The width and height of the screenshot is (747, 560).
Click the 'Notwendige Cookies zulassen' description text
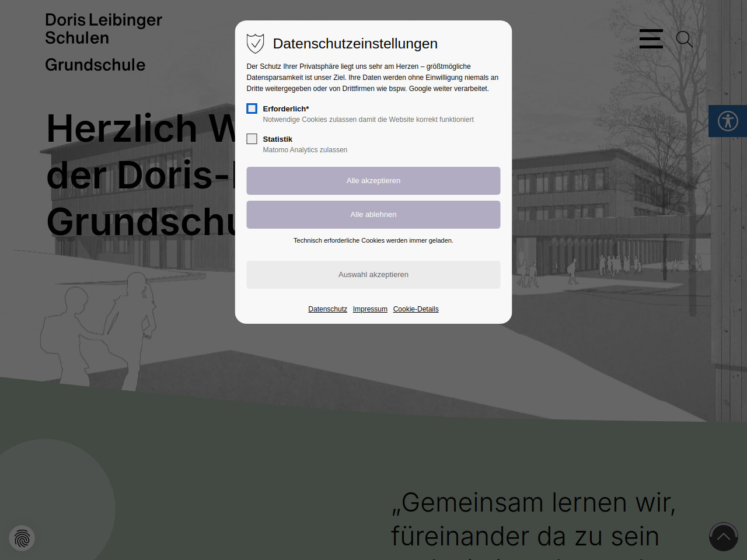tap(368, 120)
